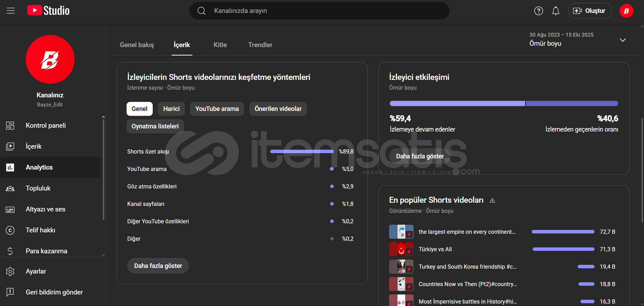Click warning icon beside En popüler Shorts

(492, 201)
